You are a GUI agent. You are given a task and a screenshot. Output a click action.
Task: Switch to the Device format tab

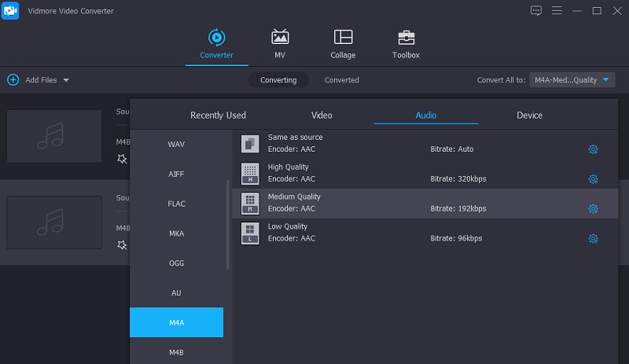tap(529, 116)
